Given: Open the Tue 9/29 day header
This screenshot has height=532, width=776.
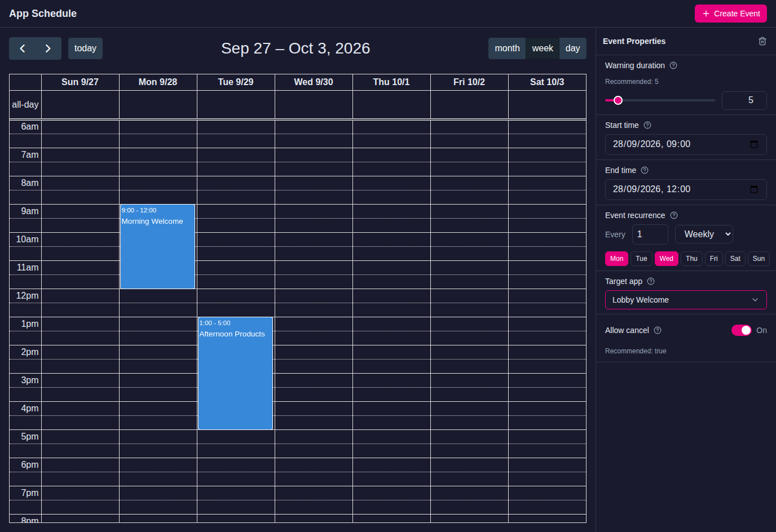Looking at the screenshot, I should (236, 82).
